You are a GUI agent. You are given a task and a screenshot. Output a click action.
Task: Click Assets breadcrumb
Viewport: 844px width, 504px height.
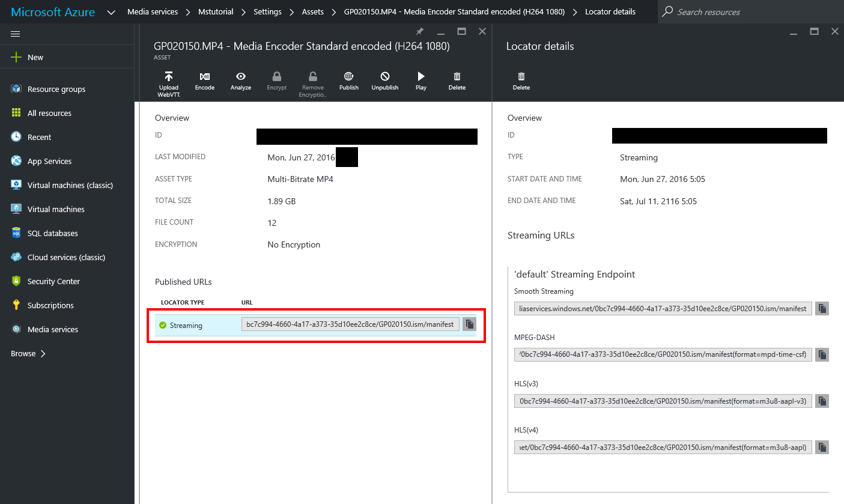(312, 11)
